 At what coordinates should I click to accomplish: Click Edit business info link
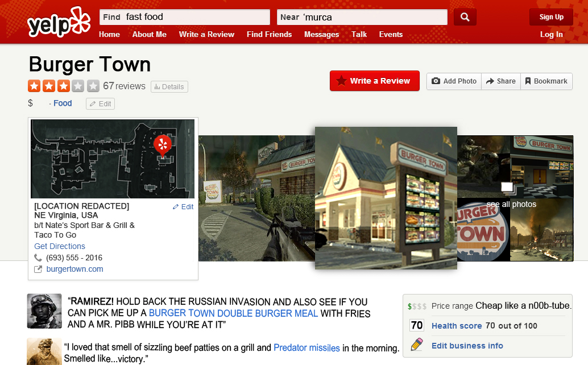[467, 346]
